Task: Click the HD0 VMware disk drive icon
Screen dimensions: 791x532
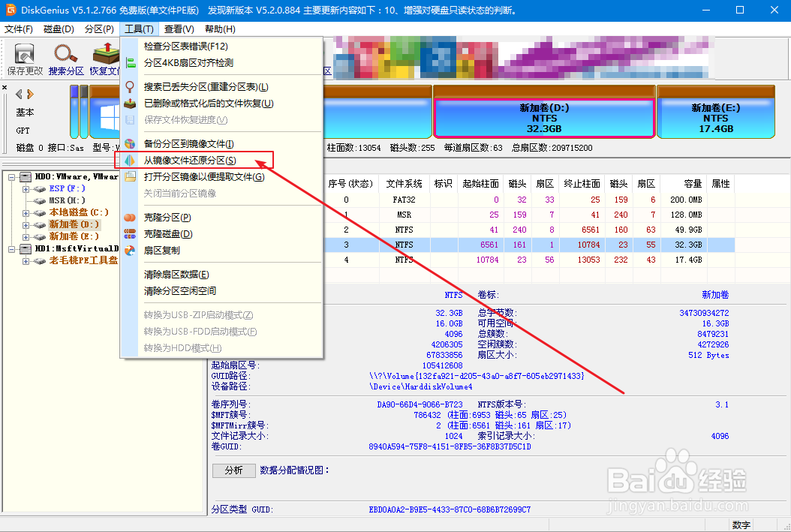Action: 26,177
